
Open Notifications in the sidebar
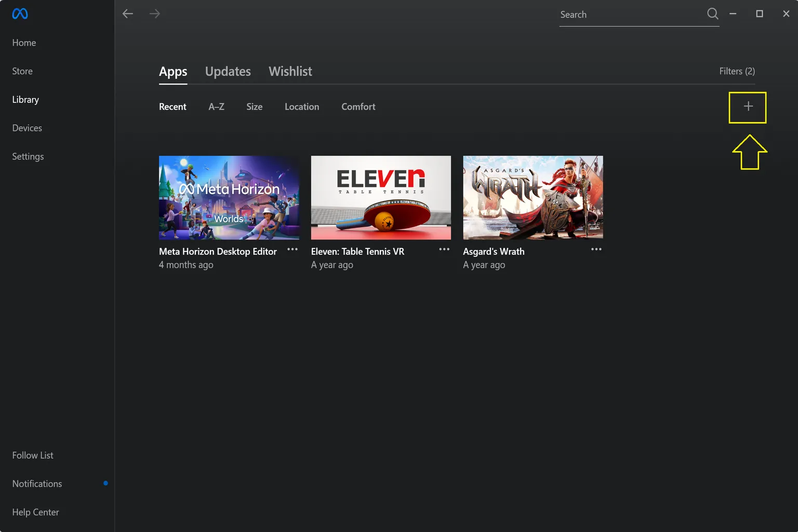click(x=37, y=484)
